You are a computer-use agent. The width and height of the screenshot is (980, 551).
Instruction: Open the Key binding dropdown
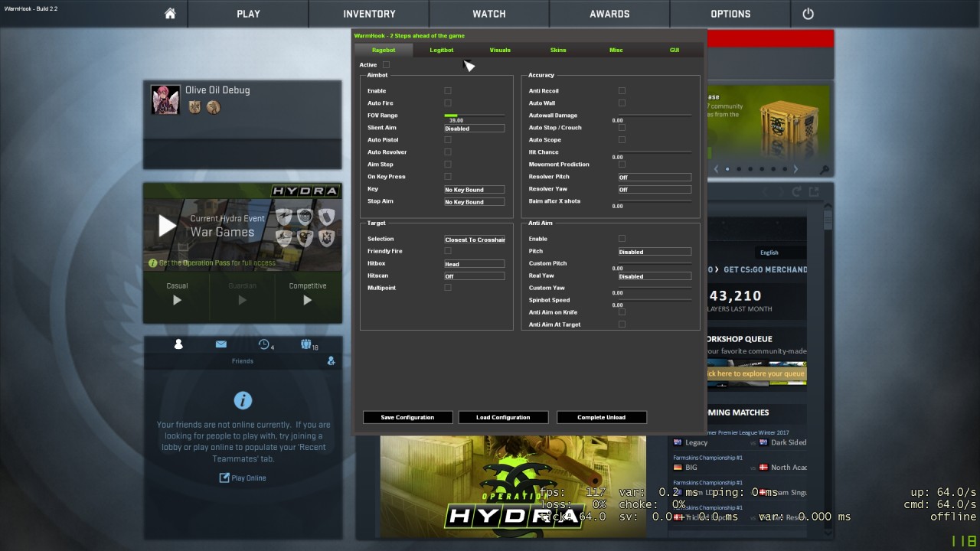tap(475, 190)
